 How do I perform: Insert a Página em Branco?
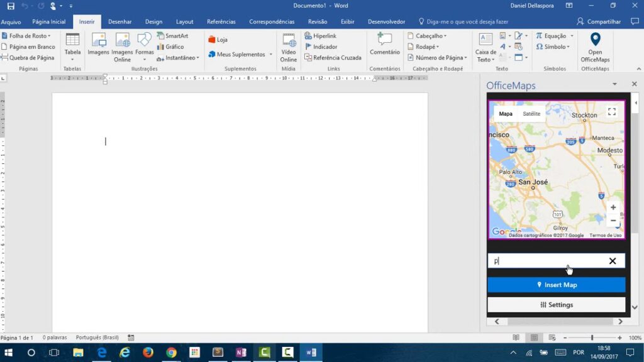[x=28, y=47]
